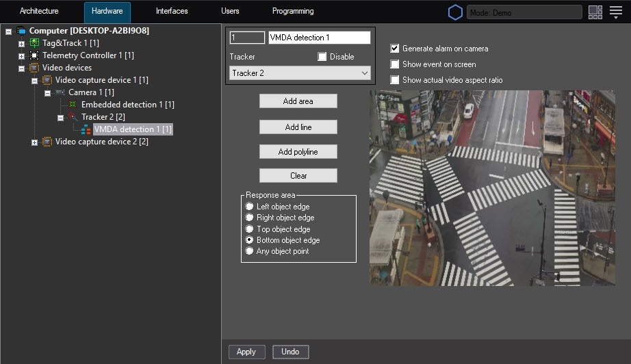Click the Apply button
631x364 pixels.
tap(246, 352)
